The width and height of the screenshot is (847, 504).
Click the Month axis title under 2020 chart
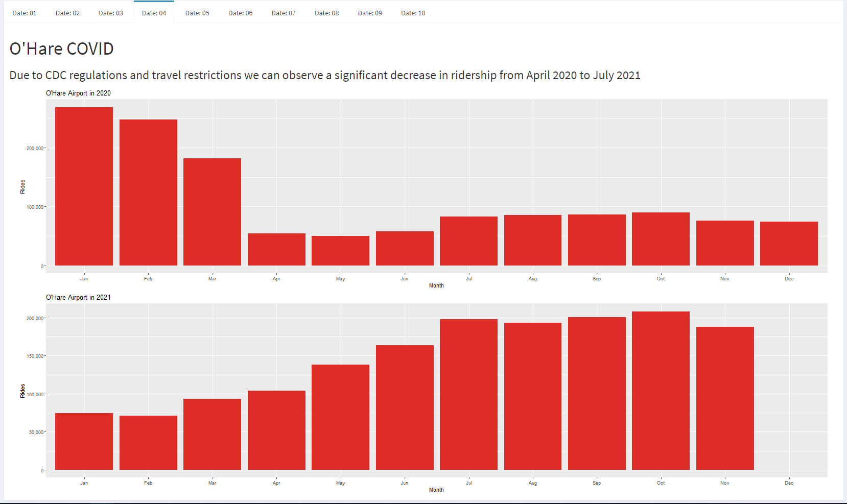436,285
